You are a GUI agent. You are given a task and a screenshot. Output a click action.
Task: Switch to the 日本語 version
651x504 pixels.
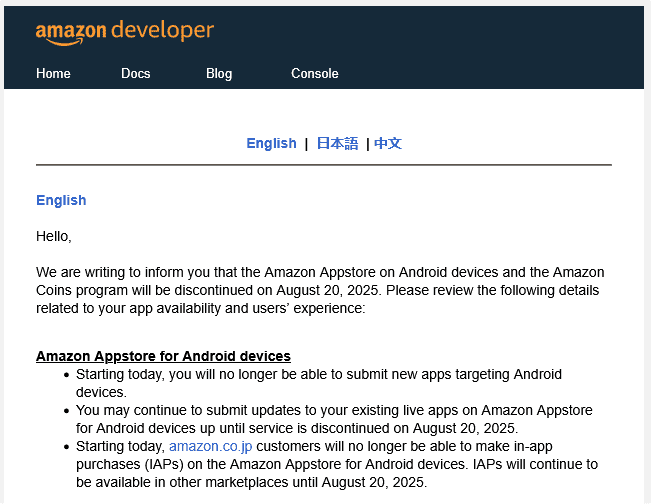(337, 143)
